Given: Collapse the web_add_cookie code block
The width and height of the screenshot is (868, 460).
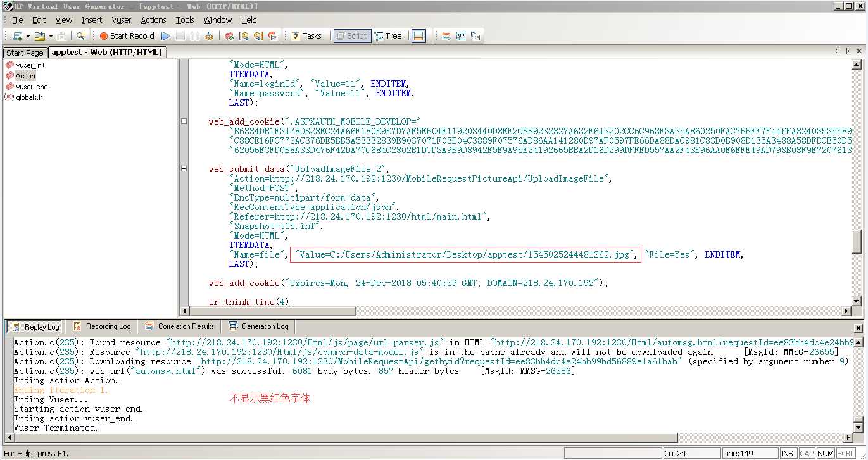Looking at the screenshot, I should tap(184, 121).
